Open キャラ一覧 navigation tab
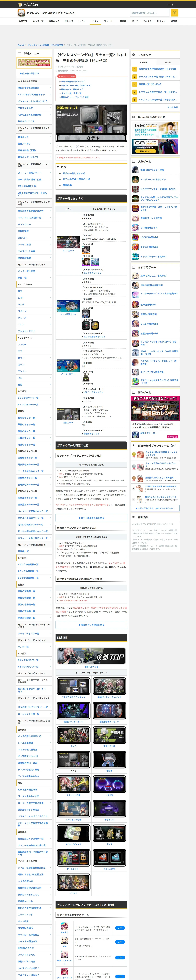The height and width of the screenshot is (980, 196). point(38,21)
